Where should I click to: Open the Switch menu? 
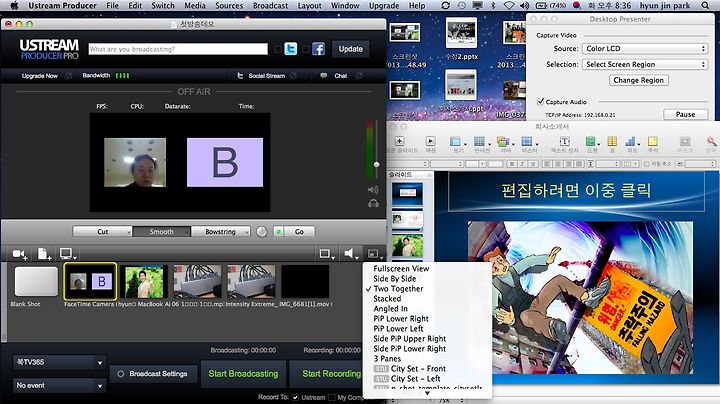pos(163,6)
